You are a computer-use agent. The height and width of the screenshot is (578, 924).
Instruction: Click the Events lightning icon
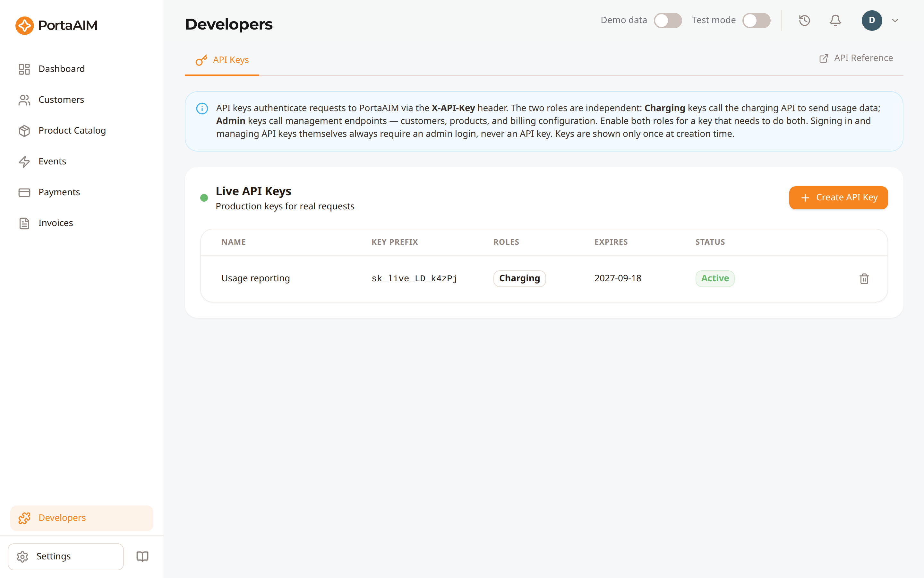pyautogui.click(x=24, y=162)
